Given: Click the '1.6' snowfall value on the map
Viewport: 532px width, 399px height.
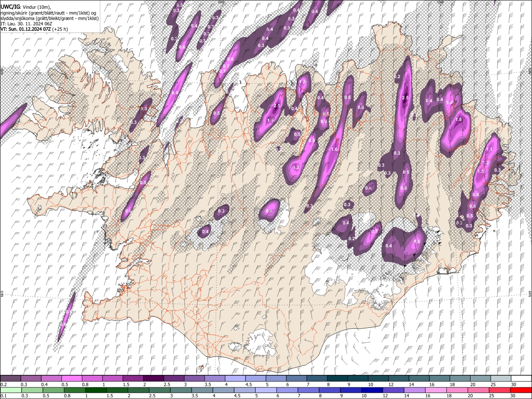Looking at the screenshot, I should [x=334, y=150].
